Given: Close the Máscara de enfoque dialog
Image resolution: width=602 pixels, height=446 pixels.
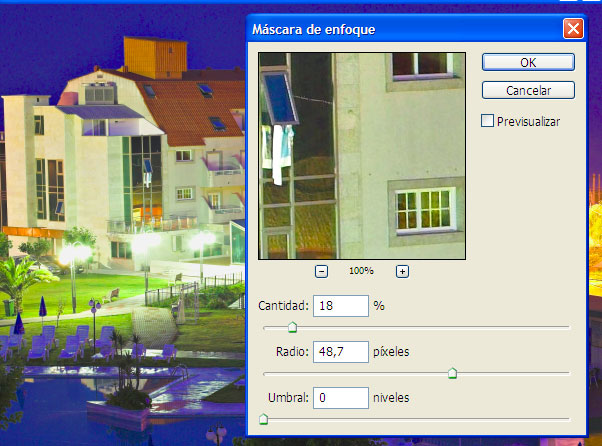Looking at the screenshot, I should point(573,29).
